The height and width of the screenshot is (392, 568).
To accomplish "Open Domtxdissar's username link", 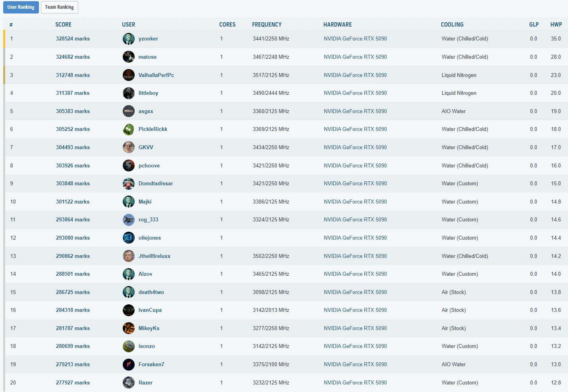I will coord(155,184).
